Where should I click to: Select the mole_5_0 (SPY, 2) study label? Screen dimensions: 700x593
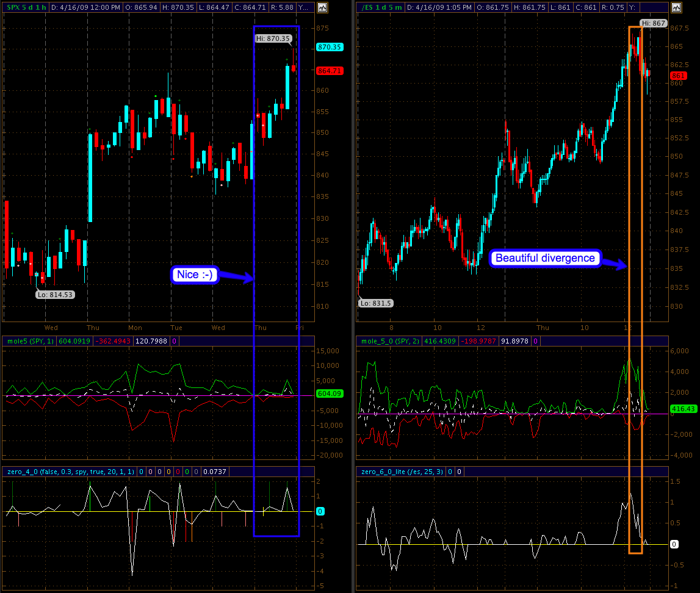coord(388,341)
